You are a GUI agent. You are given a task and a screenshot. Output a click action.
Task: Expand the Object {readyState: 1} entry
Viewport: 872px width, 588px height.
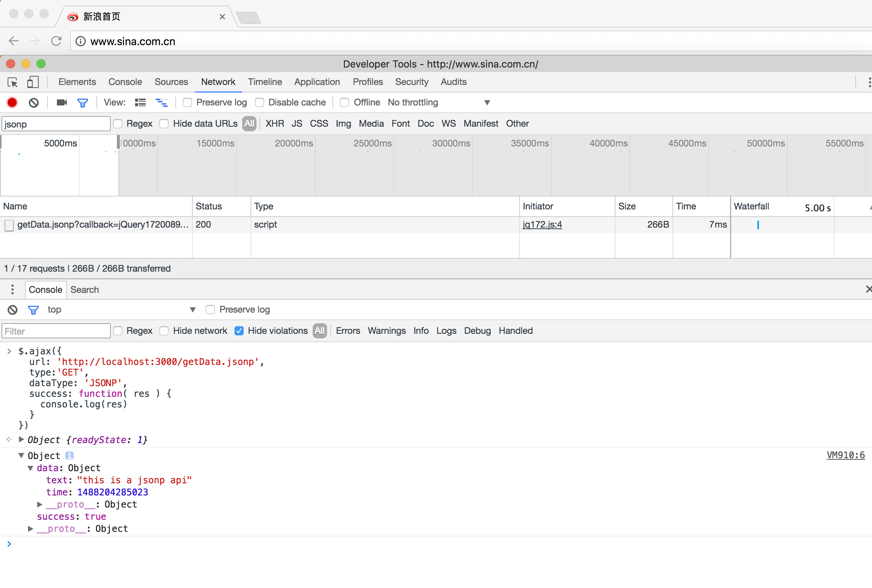[x=22, y=440]
